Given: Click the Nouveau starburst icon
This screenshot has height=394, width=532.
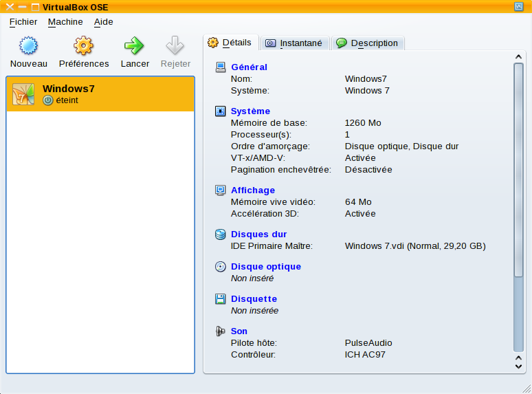Looking at the screenshot, I should pos(28,45).
